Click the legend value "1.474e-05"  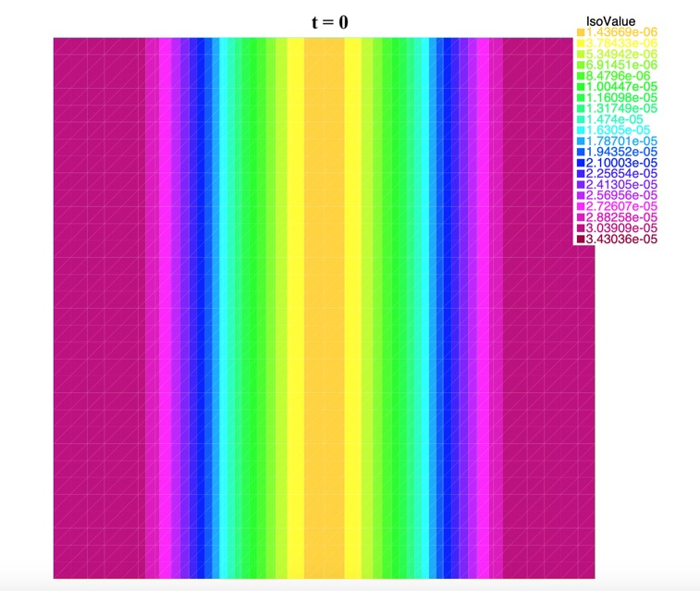[614, 119]
